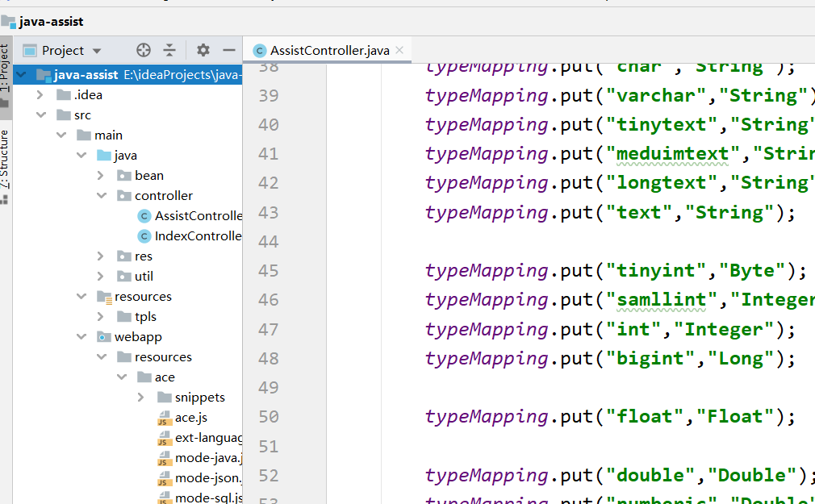The height and width of the screenshot is (504, 815).
Task: Click the webapp web-folder icon
Action: tap(104, 337)
